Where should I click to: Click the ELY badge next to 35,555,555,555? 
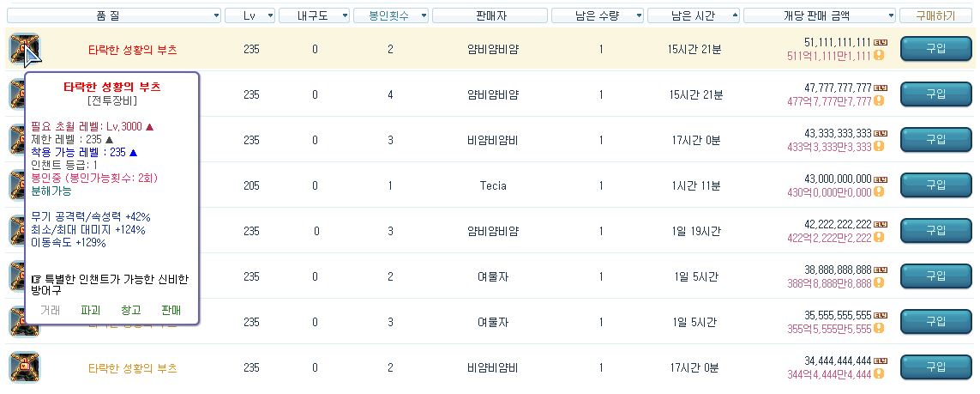tap(880, 315)
